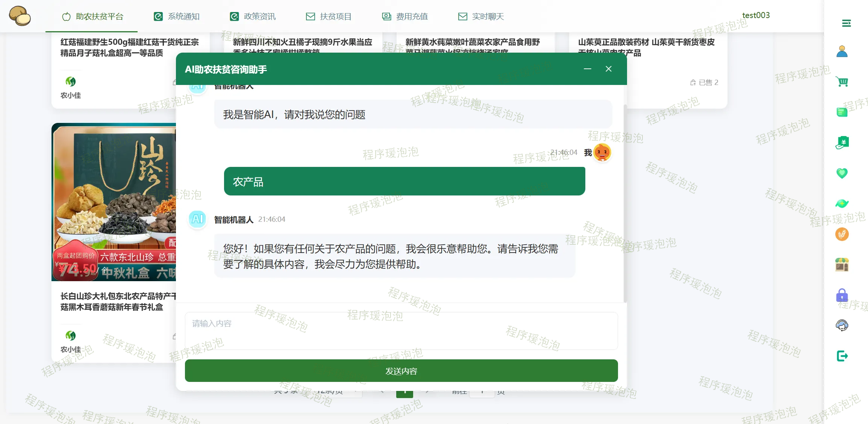Collapse the right sidebar menu icon

tap(846, 23)
